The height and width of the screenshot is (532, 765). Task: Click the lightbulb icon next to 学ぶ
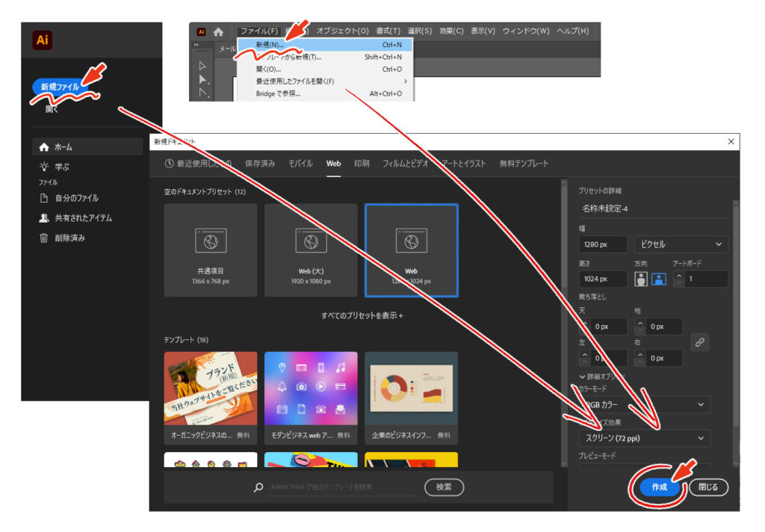(x=44, y=167)
